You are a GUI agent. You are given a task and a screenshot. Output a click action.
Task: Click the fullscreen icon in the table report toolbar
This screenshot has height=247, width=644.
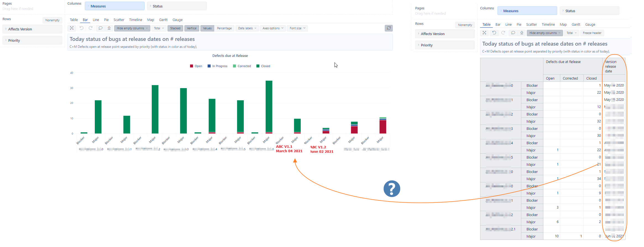[484, 33]
